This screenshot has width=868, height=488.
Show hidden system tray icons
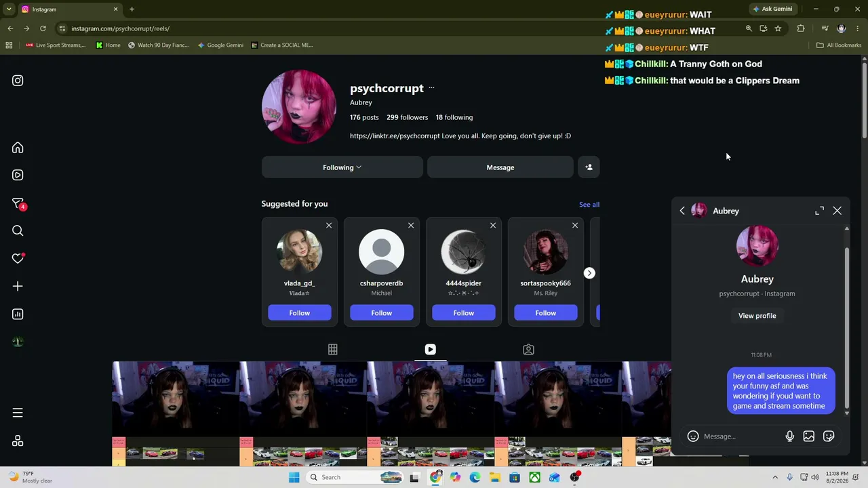pos(775,477)
